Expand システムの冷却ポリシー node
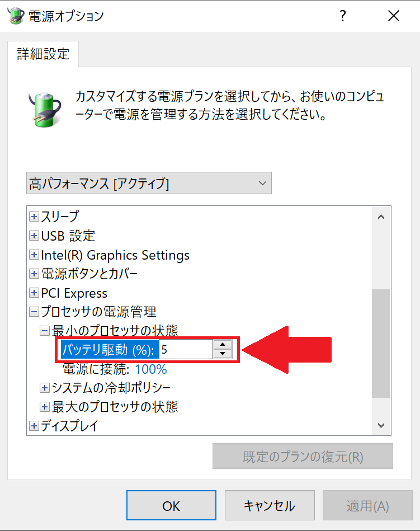 45,388
